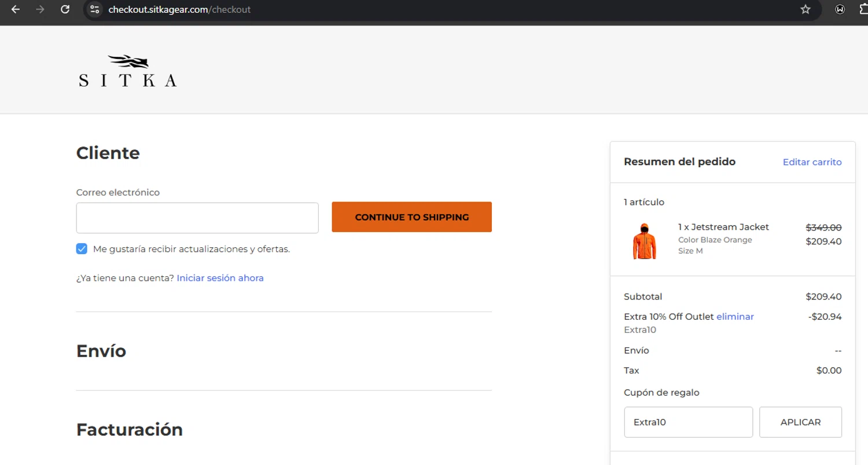Click the Correo electrónico label
Screen dimensions: 868x465
click(118, 192)
